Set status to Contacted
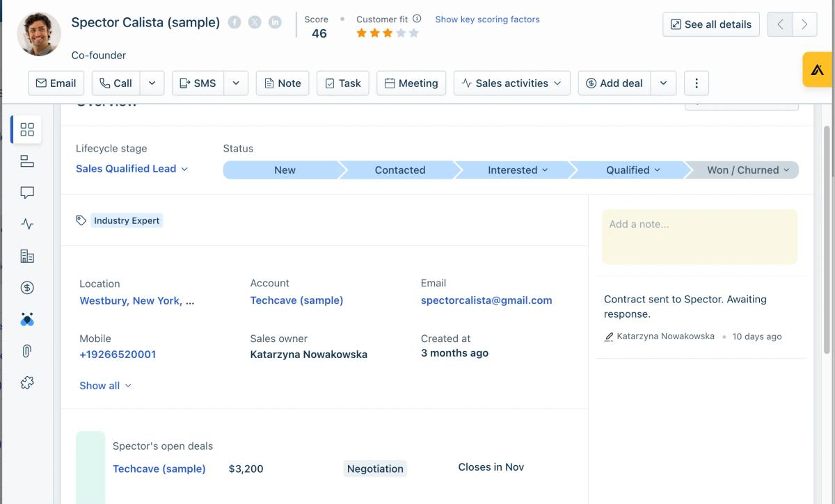The width and height of the screenshot is (835, 504). pos(400,170)
